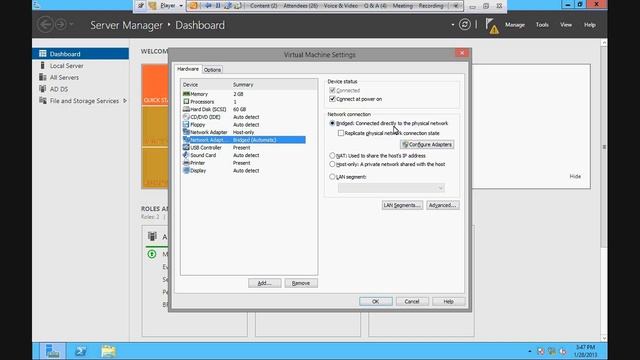Select the Display device row
This screenshot has width=640, height=360.
pyautogui.click(x=244, y=171)
